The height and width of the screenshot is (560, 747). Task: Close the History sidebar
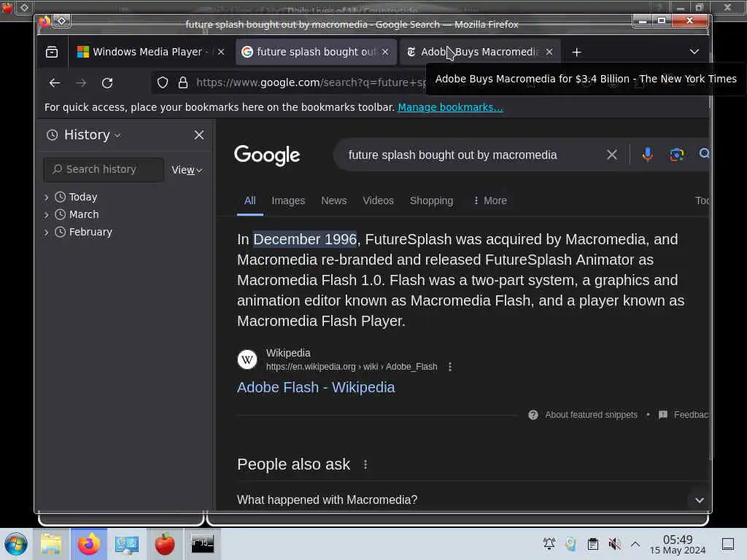(199, 135)
